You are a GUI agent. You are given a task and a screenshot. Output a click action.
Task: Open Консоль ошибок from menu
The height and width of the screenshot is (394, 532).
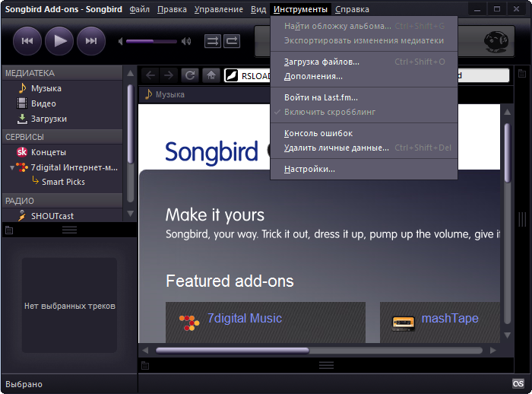(364, 133)
